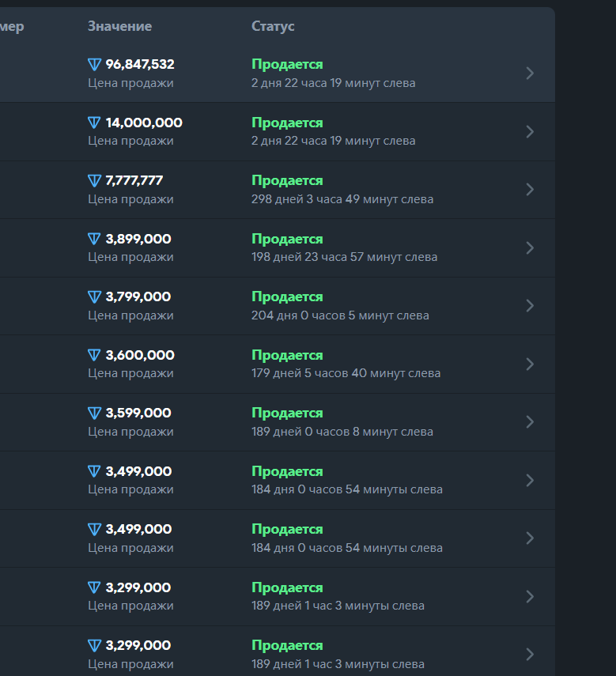Click the TON icon next to 14,000,000

pyautogui.click(x=95, y=123)
